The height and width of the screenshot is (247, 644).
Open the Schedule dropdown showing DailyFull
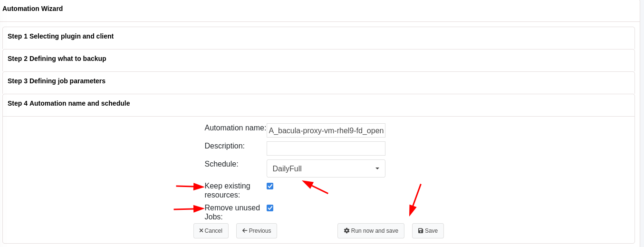click(x=326, y=168)
